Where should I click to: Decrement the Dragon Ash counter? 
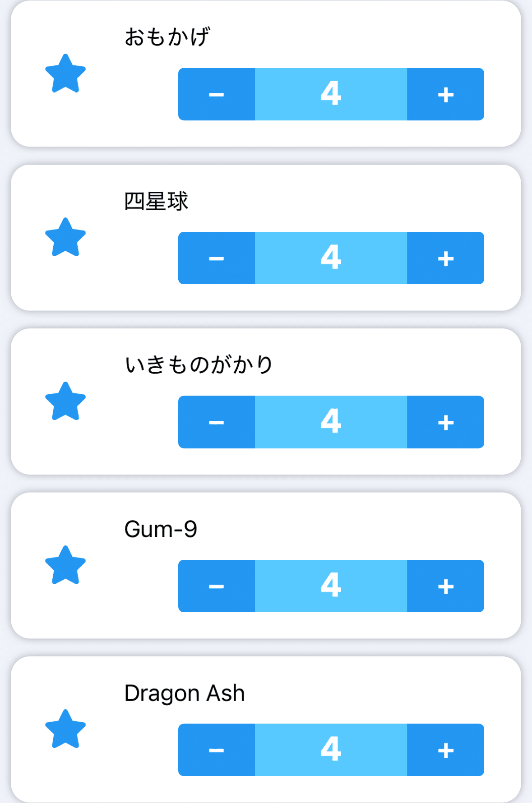[x=217, y=750]
